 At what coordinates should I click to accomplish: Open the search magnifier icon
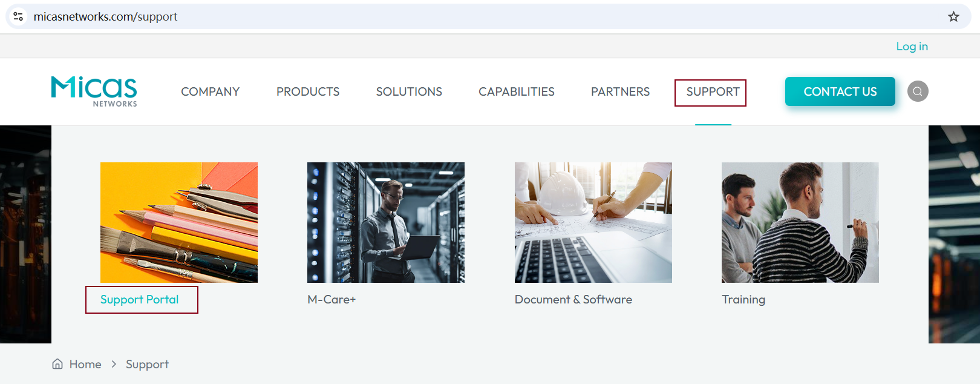918,91
